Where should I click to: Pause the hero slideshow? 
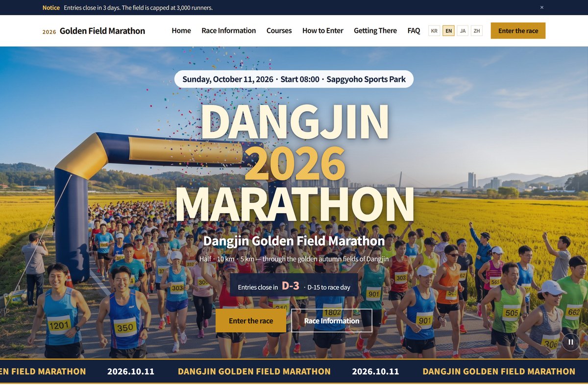570,342
